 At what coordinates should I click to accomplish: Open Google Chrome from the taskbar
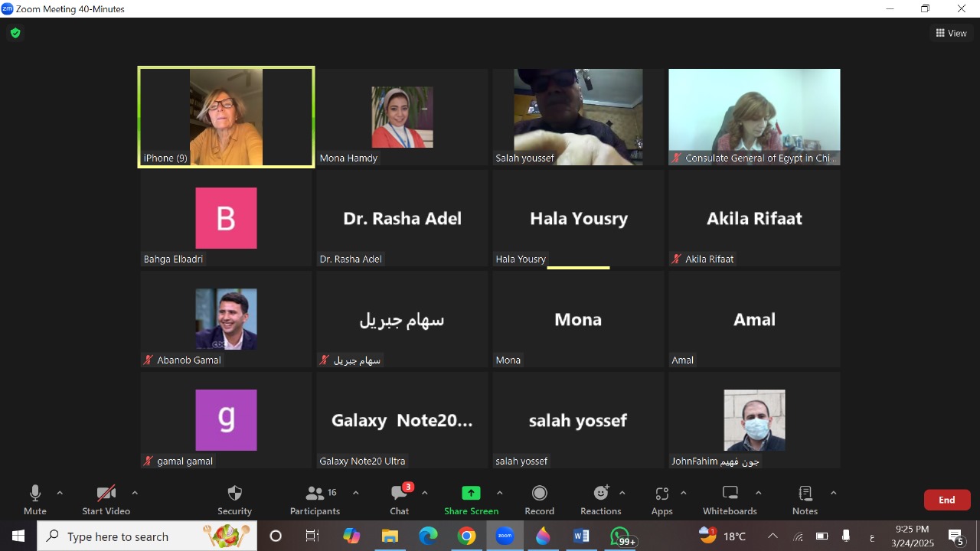click(x=466, y=536)
